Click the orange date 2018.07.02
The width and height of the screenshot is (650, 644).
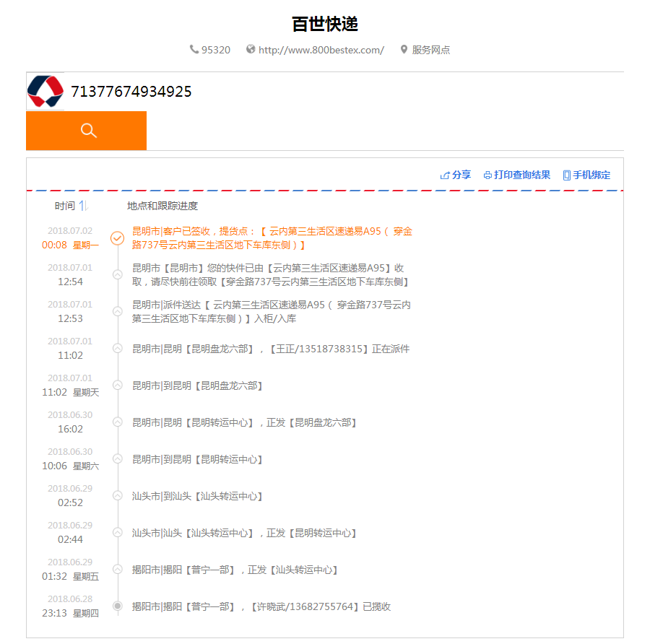(x=70, y=231)
